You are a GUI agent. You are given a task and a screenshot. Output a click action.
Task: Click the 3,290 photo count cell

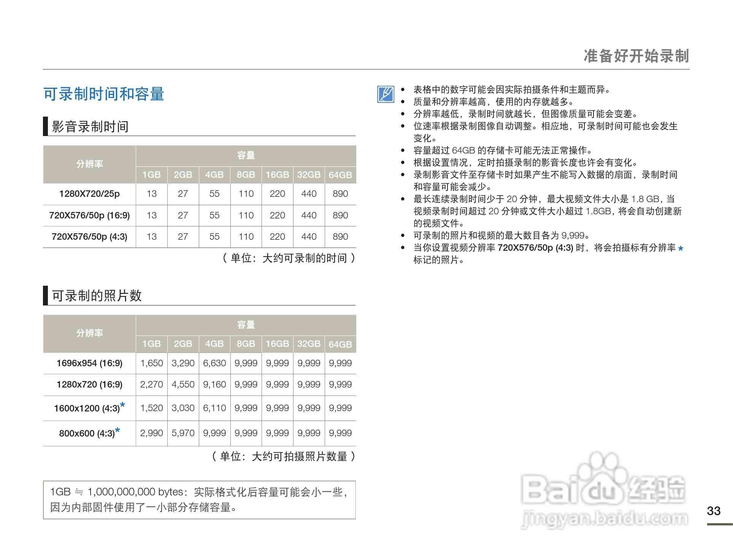[x=183, y=363]
